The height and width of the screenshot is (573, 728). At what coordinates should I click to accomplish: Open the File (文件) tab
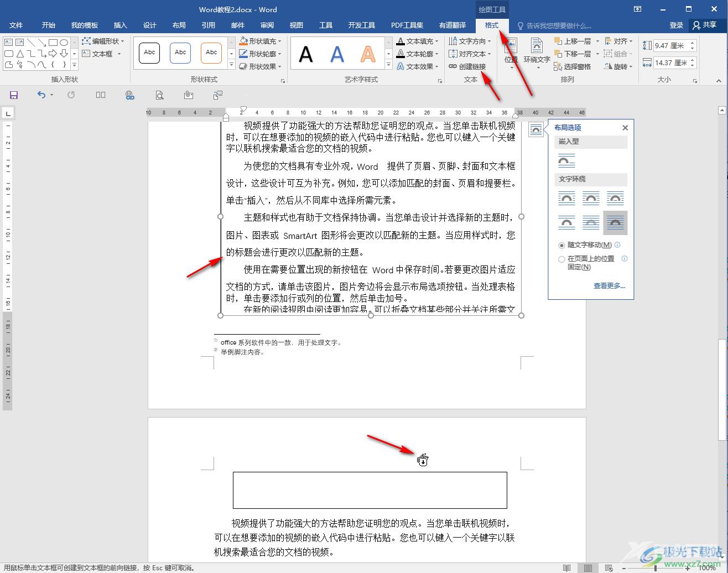(16, 25)
